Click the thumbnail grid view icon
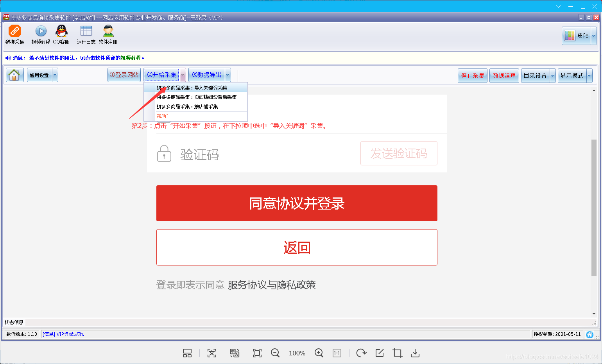This screenshot has width=602, height=364. coord(187,353)
